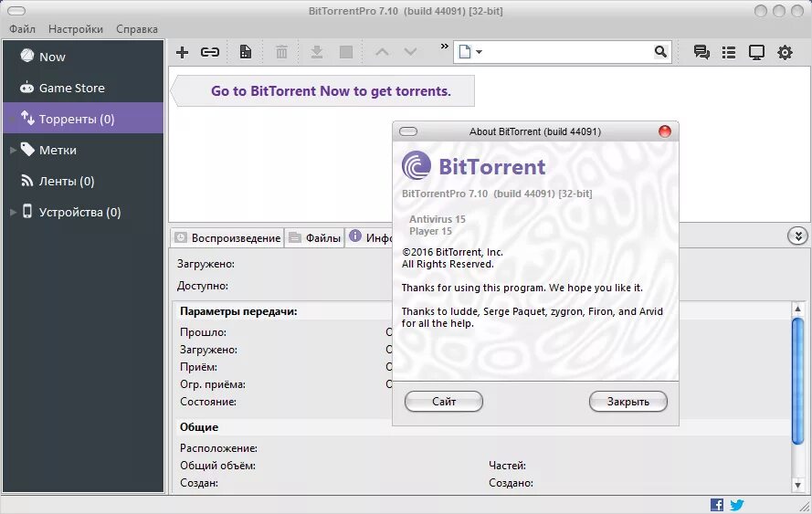Open the chat bubbles icon
The height and width of the screenshot is (514, 812).
coord(701,52)
